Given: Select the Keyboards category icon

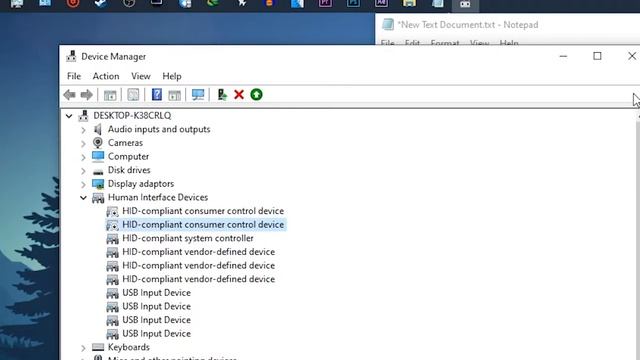Looking at the screenshot, I should pyautogui.click(x=98, y=347).
